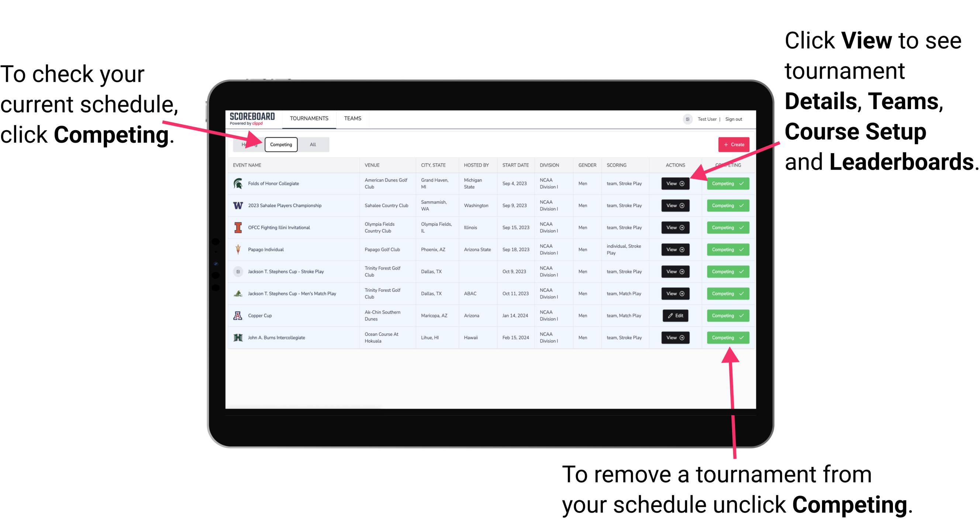Toggle Competing status for John A. Burns Intercollegiate
980x527 pixels.
(x=725, y=337)
